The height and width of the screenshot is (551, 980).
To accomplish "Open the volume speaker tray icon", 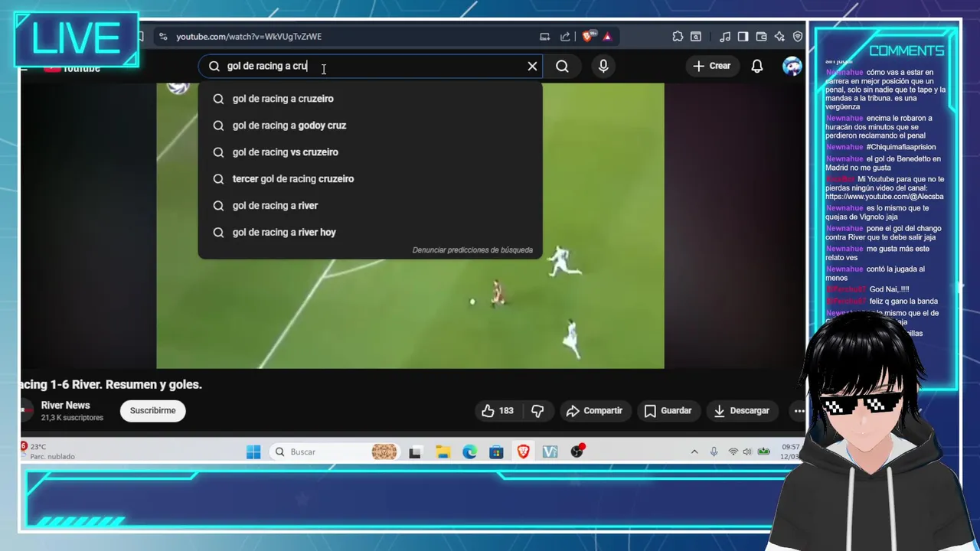I will click(747, 452).
